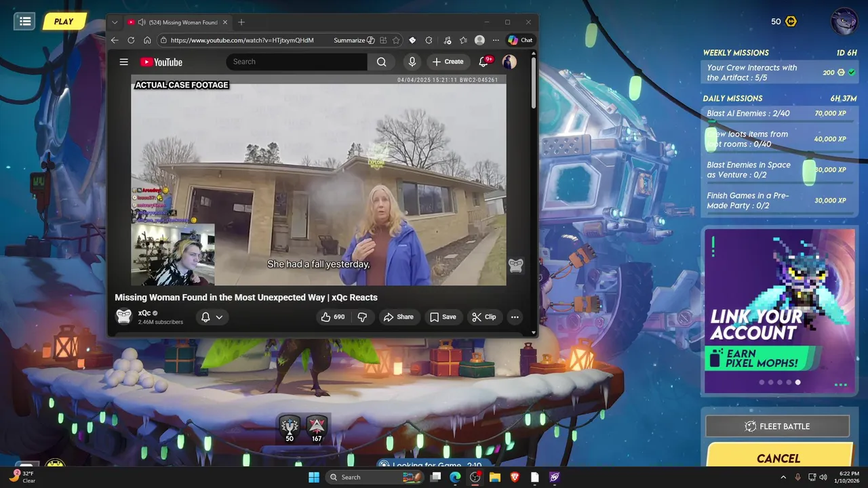Open File Explorer from the taskbar
The image size is (868, 488).
[x=495, y=477]
